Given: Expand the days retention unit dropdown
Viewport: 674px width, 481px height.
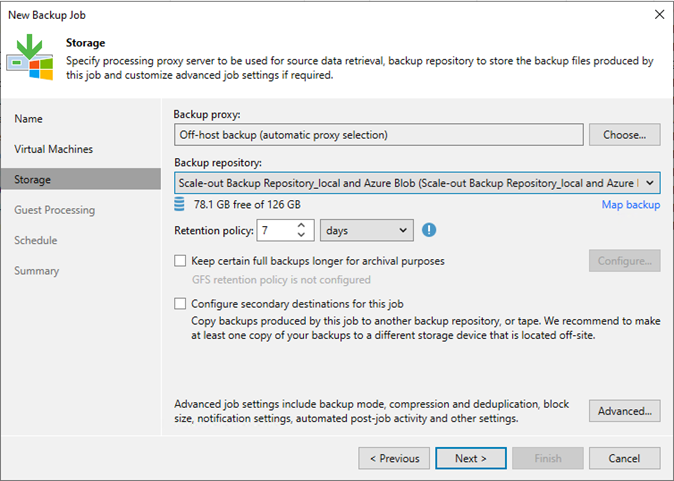Looking at the screenshot, I should pos(367,230).
